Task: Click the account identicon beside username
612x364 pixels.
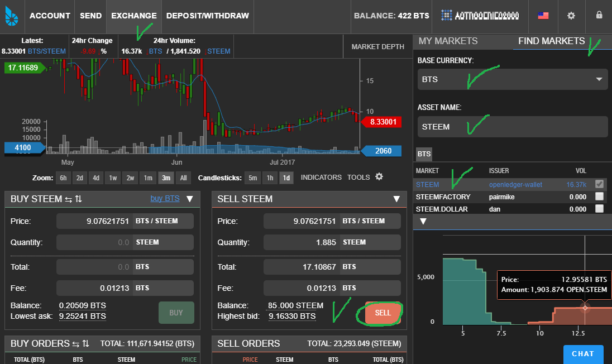Action: pyautogui.click(x=447, y=15)
